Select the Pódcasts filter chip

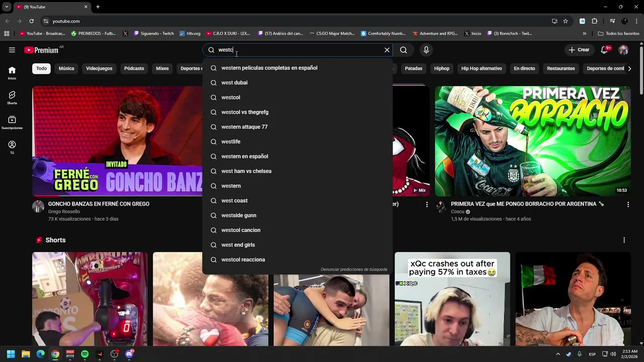coord(134,68)
